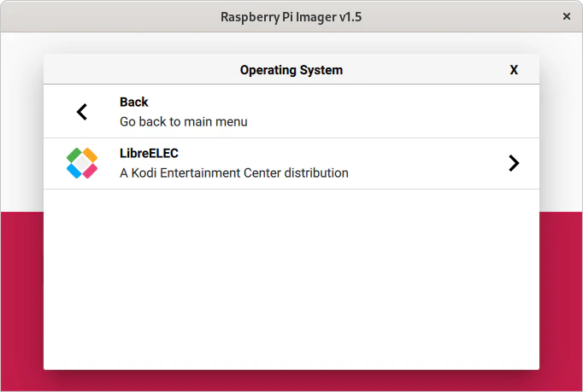Click blank space in the Back row
Screen dimensions: 583x392
click(372, 112)
